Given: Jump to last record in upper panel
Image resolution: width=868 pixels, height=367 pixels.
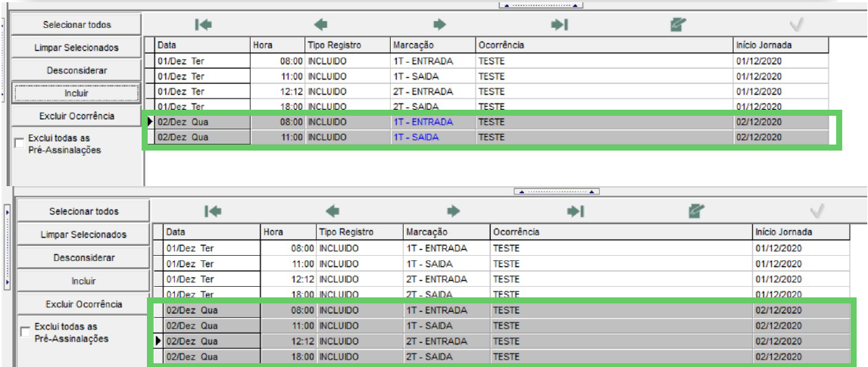Looking at the screenshot, I should [x=559, y=24].
